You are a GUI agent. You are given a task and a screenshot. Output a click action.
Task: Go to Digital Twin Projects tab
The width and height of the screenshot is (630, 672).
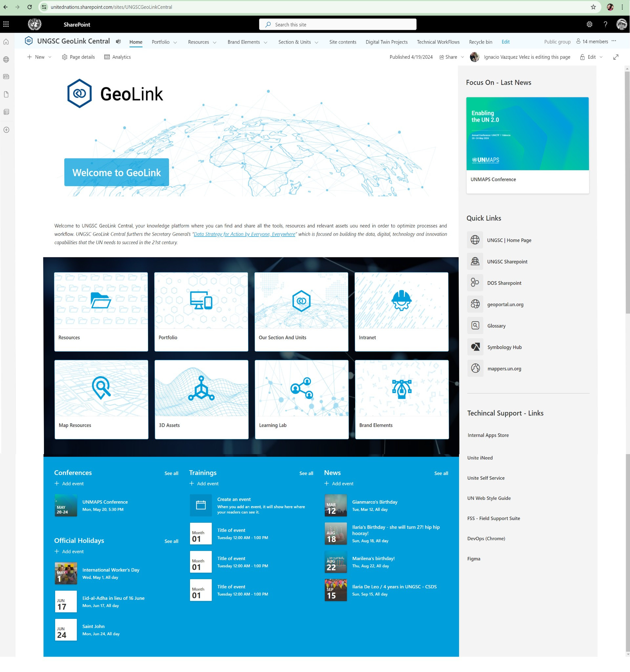coord(386,42)
